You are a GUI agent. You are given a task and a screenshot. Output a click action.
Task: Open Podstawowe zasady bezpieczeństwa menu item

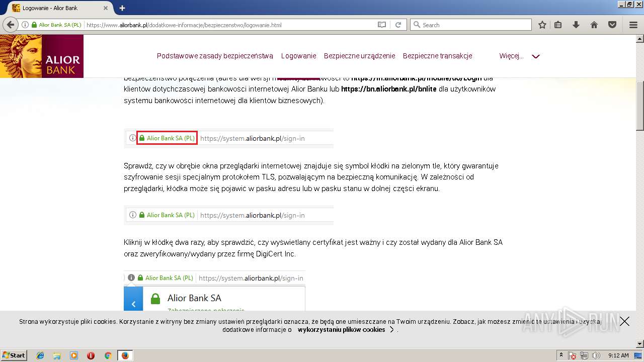tap(215, 56)
